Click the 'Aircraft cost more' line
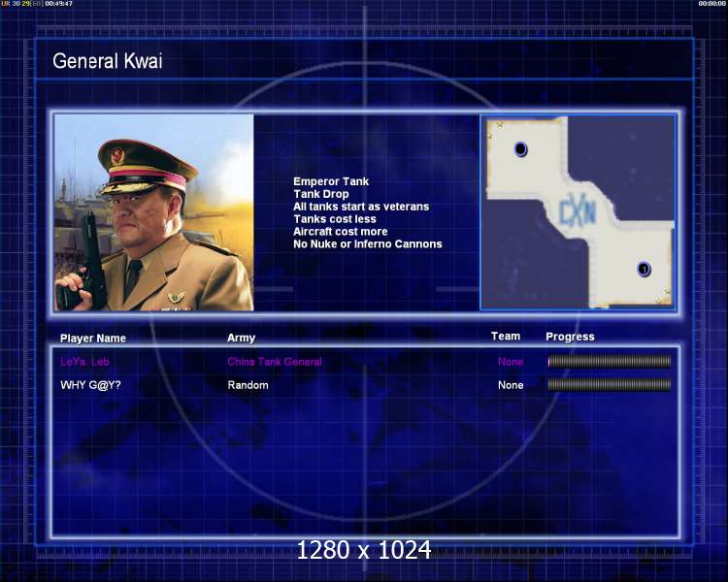 point(341,232)
